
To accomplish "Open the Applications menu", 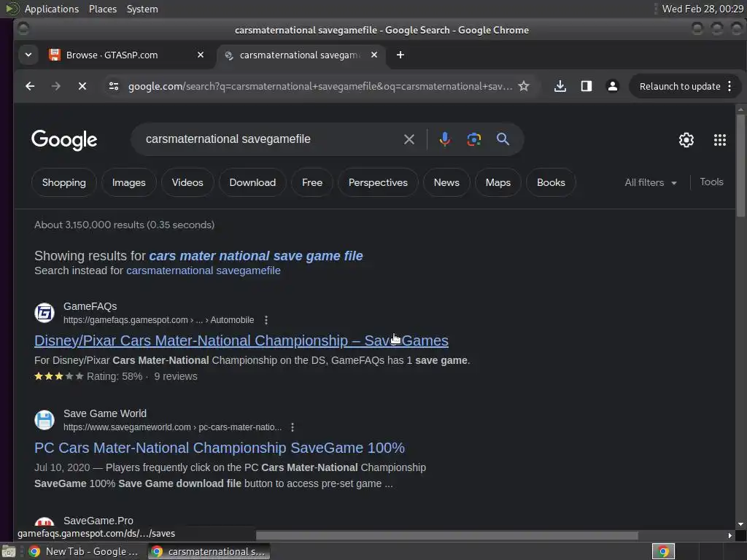I will tap(52, 9).
